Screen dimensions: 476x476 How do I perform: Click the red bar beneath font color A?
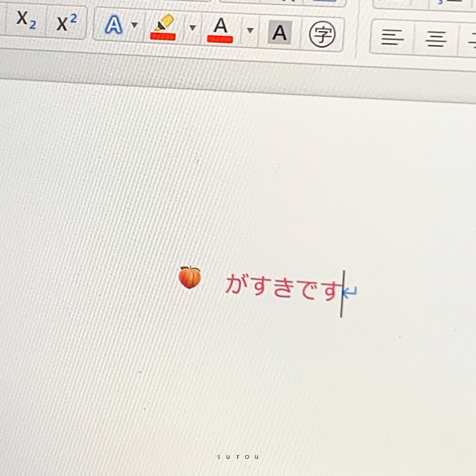[220, 39]
